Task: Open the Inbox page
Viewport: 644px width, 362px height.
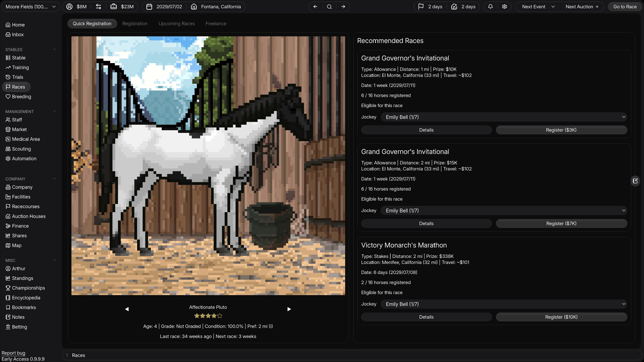Action: (15, 34)
